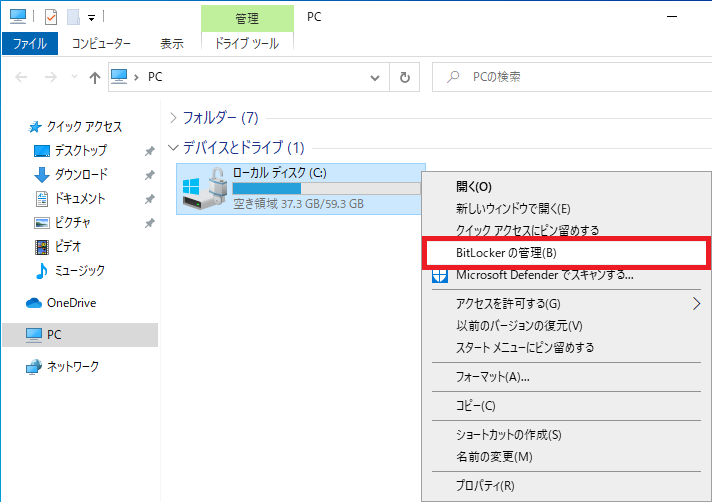Choose ショートカットの作成(S)
Screen dimensions: 712x502
[x=566, y=435]
